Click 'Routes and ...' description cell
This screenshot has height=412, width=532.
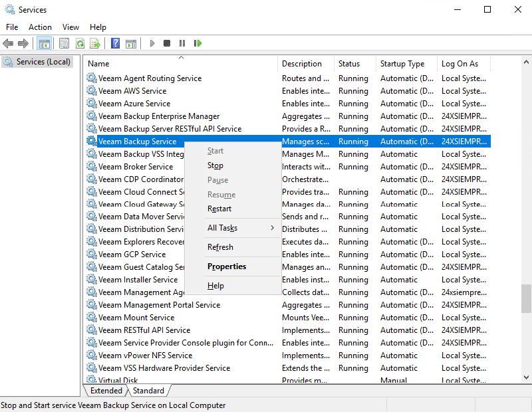tap(306, 78)
